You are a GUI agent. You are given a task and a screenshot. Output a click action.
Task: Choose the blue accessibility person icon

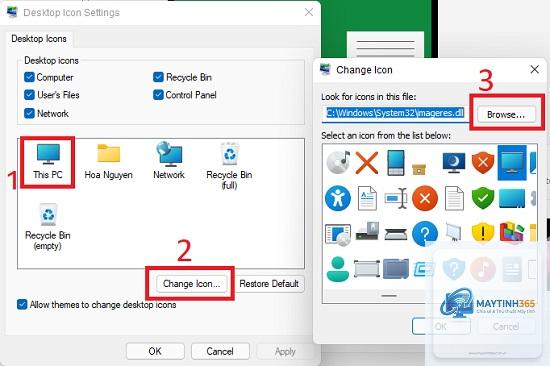pos(338,199)
